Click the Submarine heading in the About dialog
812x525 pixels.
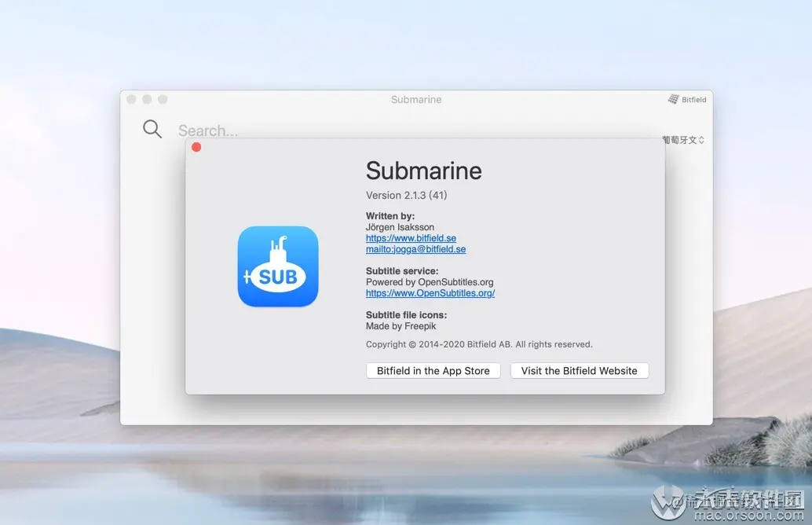point(423,171)
